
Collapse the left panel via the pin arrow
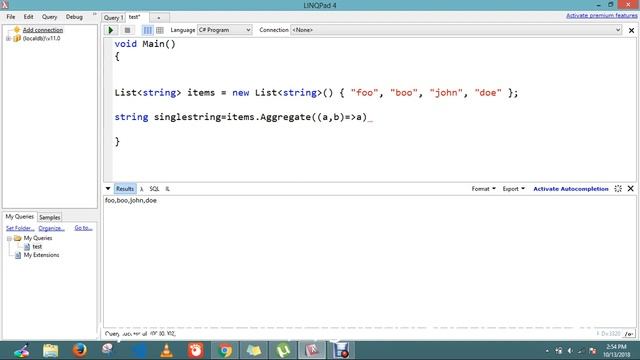coord(95,14)
